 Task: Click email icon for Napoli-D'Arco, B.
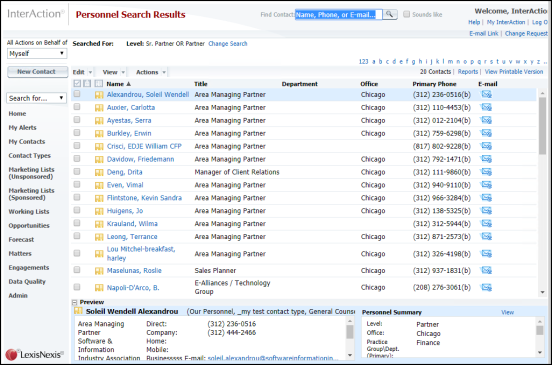[x=487, y=288]
